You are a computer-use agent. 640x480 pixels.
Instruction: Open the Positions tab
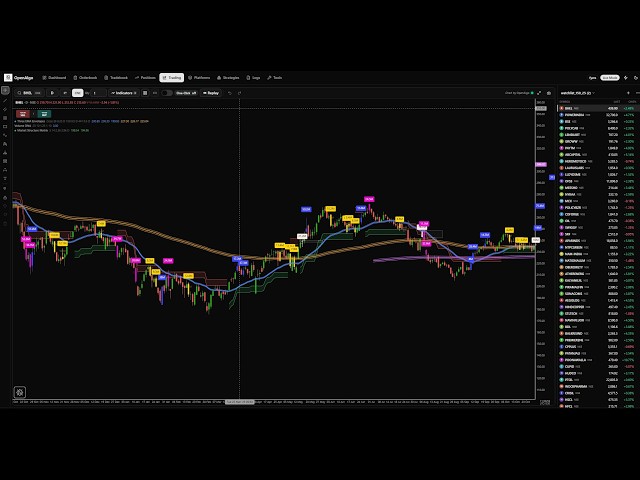pos(145,78)
